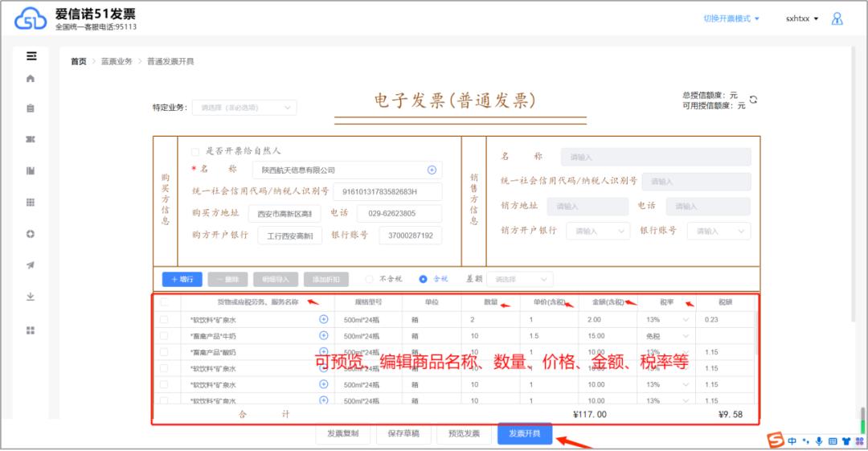Image resolution: width=868 pixels, height=451 pixels.
Task: Open the 免税 tax rate dropdown in the 牛奶 row
Action: pos(667,336)
